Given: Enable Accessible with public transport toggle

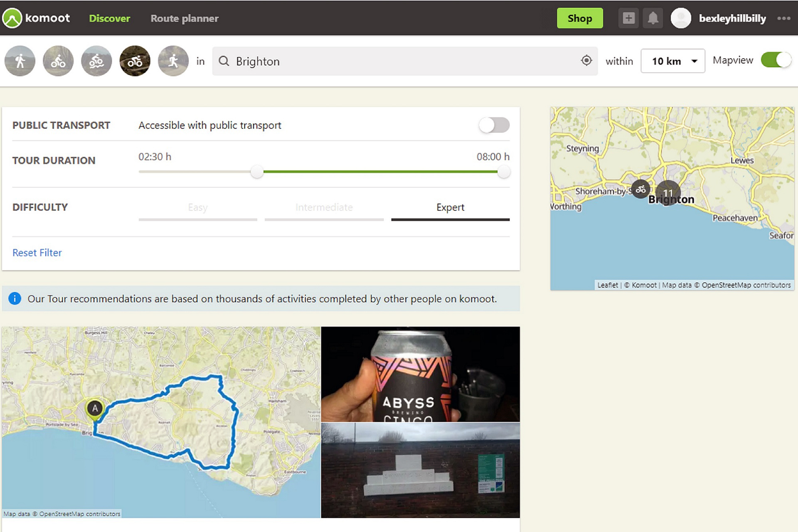Looking at the screenshot, I should (x=494, y=125).
